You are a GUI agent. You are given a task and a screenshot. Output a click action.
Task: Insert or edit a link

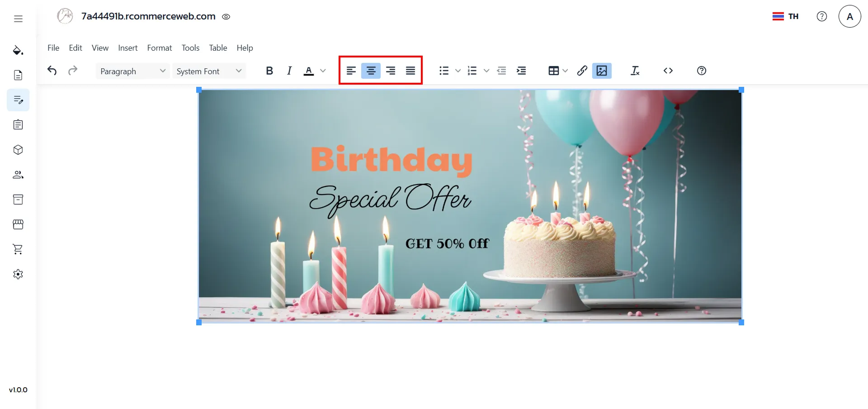coord(582,71)
